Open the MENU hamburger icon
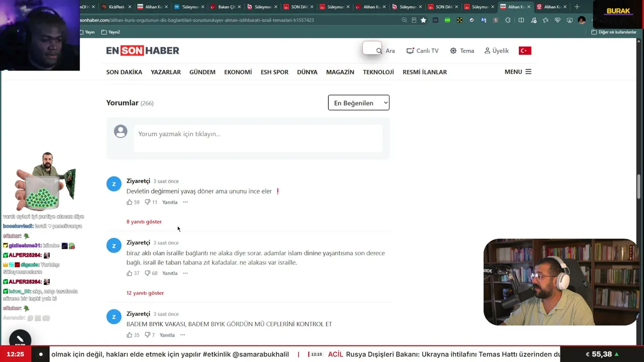Image resolution: width=644 pixels, height=362 pixels. point(528,72)
